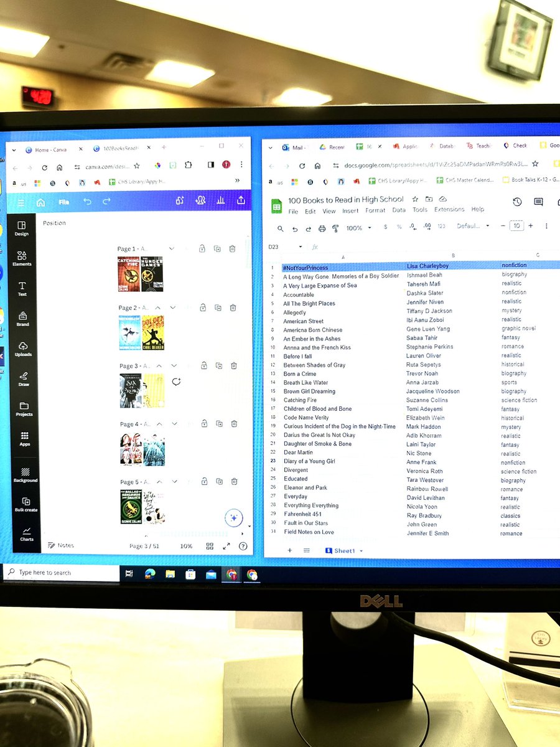Open File Explorer from the taskbar
This screenshot has width=560, height=747.
coord(170,575)
